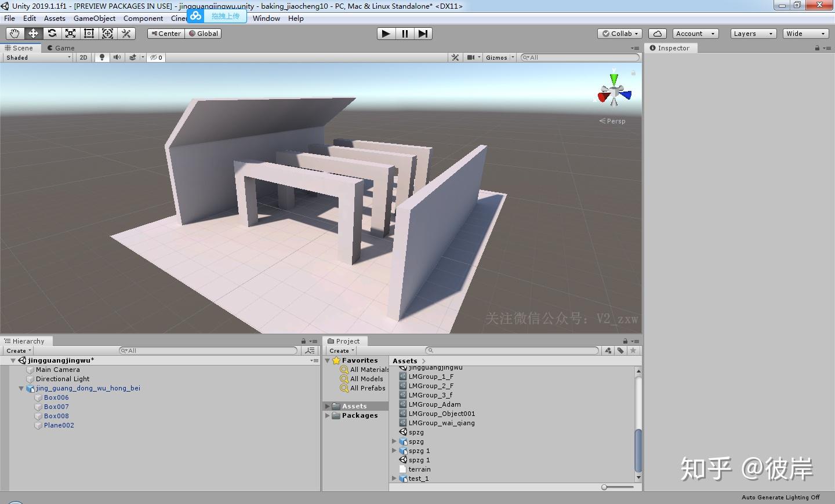Select the Rect Transform tool
The height and width of the screenshot is (504, 835).
click(x=89, y=34)
